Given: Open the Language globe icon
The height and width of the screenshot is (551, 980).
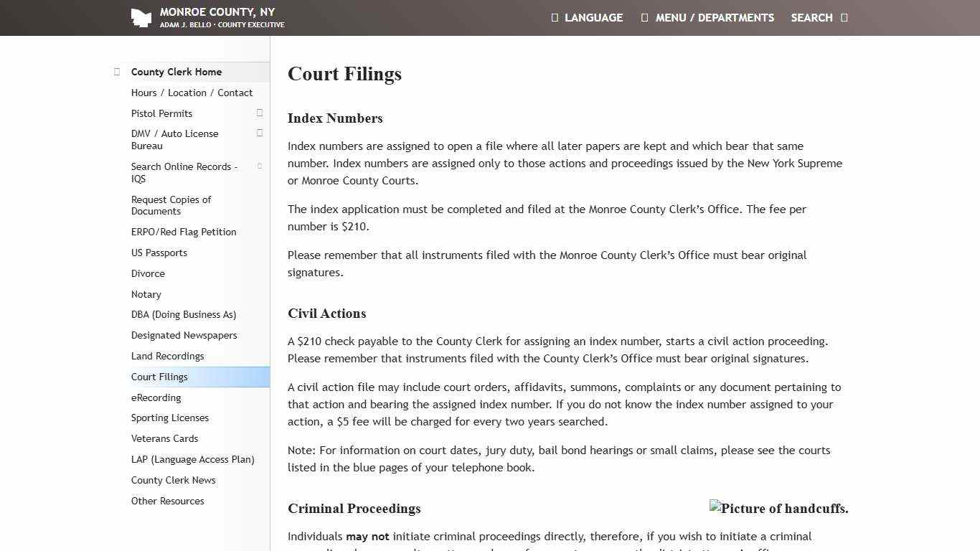Looking at the screenshot, I should (554, 17).
